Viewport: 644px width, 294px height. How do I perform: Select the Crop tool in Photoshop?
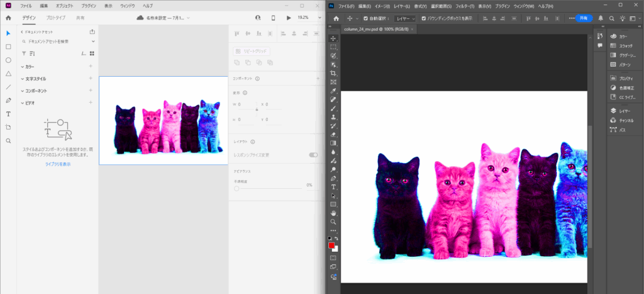333,73
